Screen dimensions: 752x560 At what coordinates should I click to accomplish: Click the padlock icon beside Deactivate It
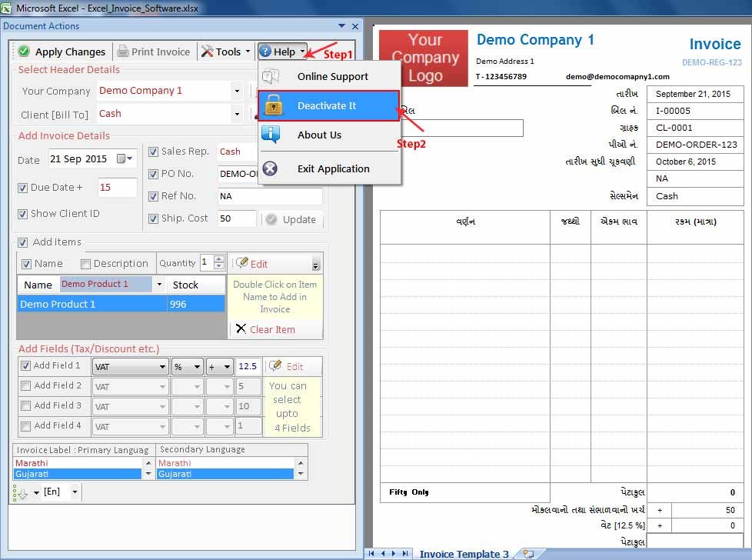click(x=274, y=105)
